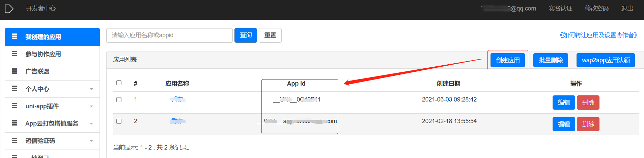Click hamburger icon beside 短信验证码
The width and height of the screenshot is (644, 158).
(15, 140)
